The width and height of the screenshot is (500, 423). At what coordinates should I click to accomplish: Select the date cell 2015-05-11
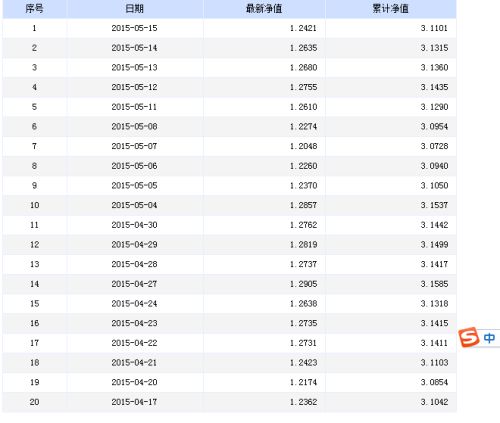tap(134, 107)
